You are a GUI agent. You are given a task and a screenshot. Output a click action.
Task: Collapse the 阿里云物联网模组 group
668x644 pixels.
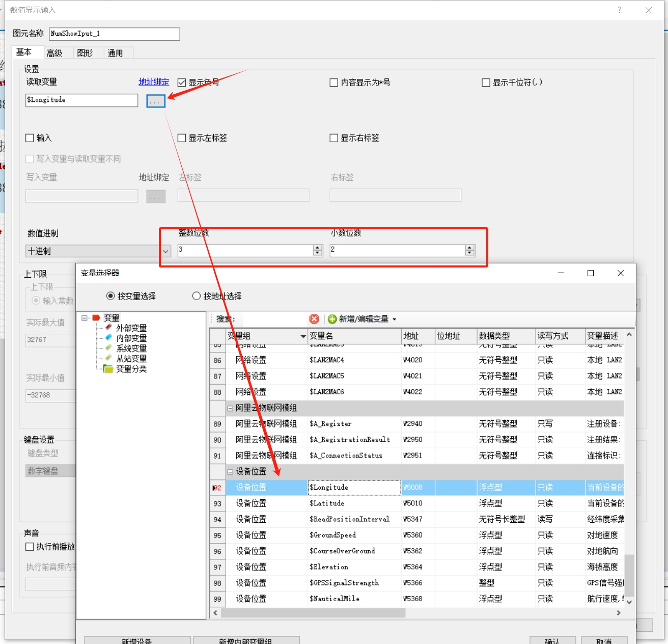point(230,408)
